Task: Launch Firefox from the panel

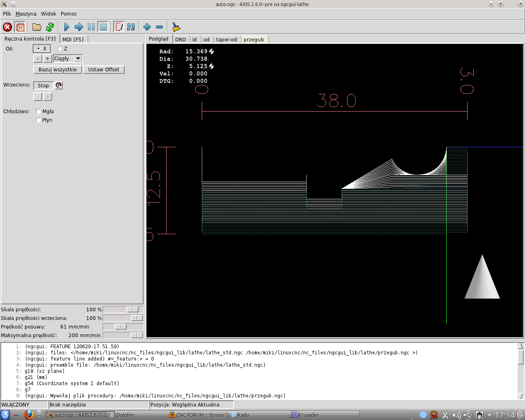Action: click(28, 415)
